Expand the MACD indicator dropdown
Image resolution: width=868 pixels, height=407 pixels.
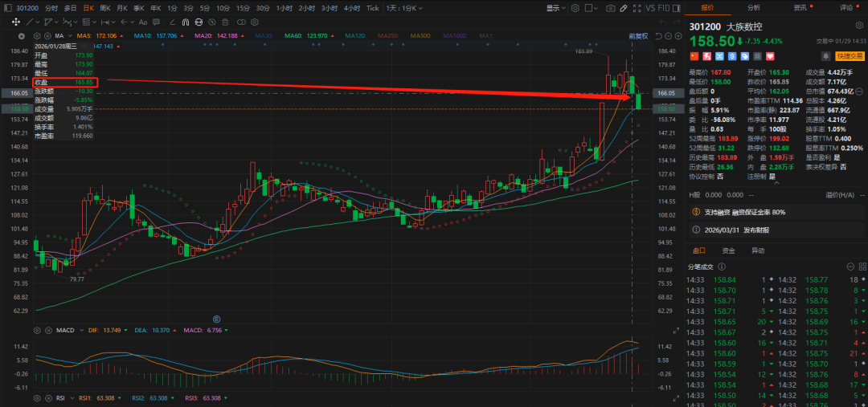[x=82, y=330]
